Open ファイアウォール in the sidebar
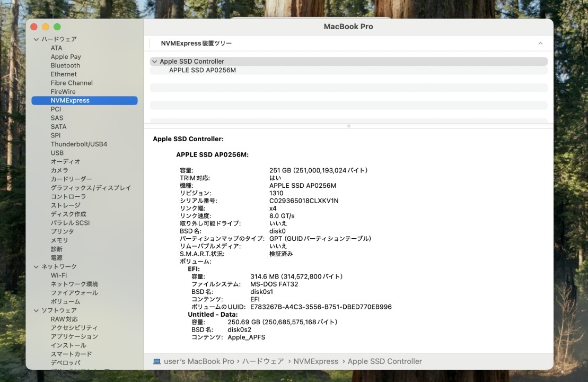This screenshot has width=588, height=382. pos(74,293)
